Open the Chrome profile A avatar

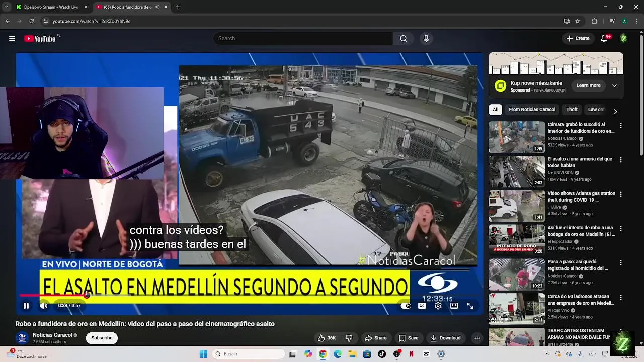click(x=624, y=21)
